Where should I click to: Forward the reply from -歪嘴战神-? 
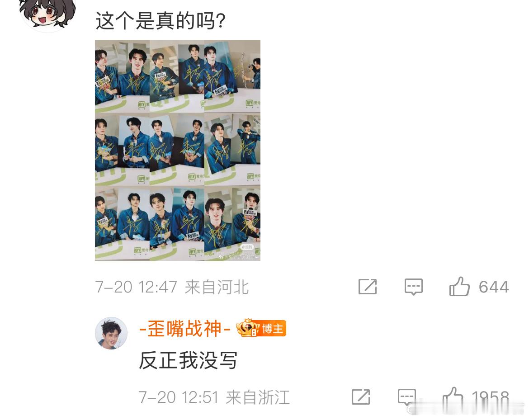pyautogui.click(x=361, y=397)
